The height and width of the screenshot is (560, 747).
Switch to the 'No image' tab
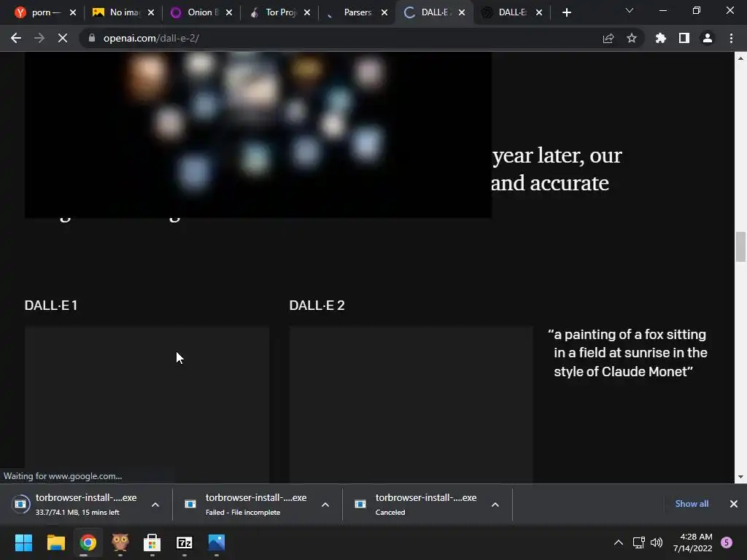pos(123,12)
